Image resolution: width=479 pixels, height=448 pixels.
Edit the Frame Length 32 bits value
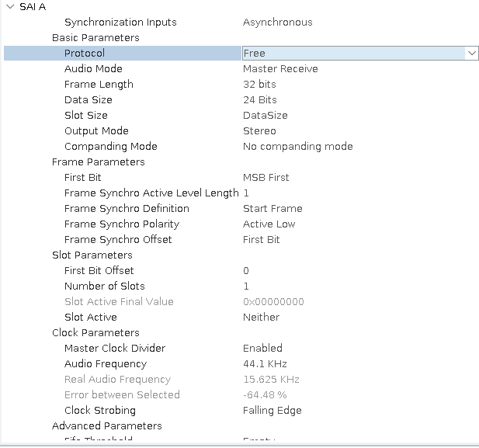[259, 85]
